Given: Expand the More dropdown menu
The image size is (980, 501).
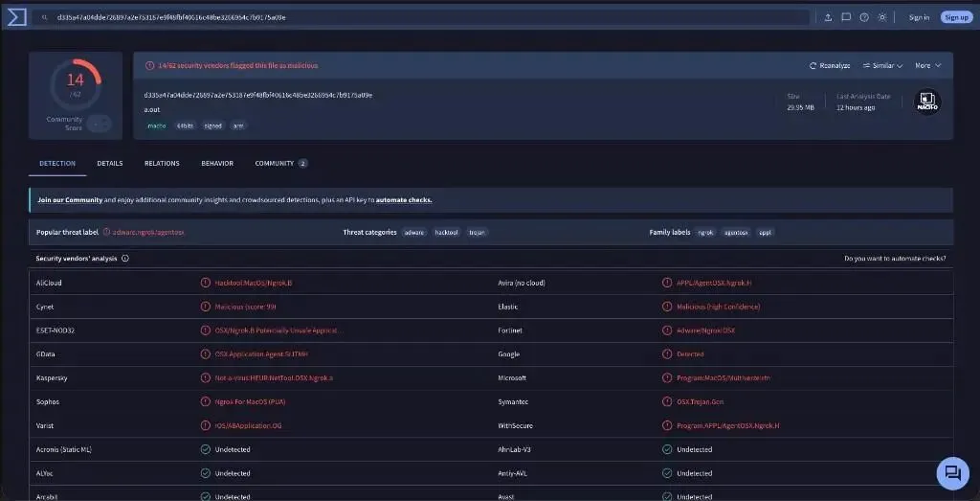Looking at the screenshot, I should [x=928, y=66].
